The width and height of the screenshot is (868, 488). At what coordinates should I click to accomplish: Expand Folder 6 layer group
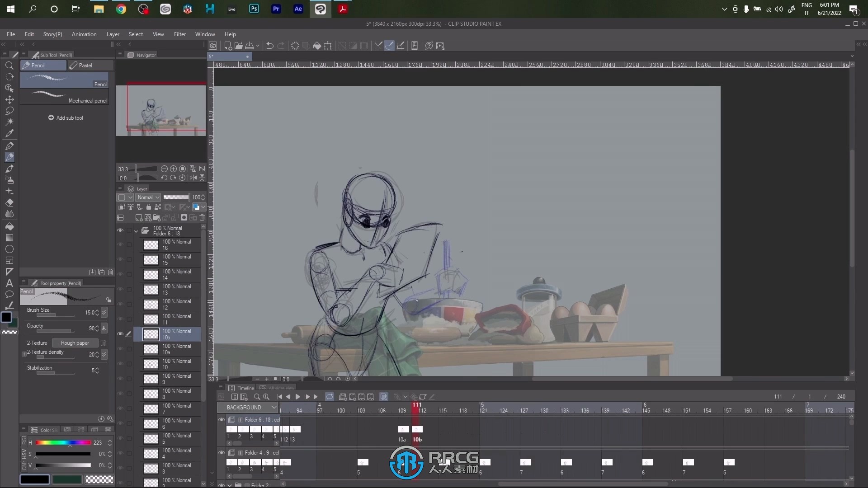pyautogui.click(x=136, y=231)
